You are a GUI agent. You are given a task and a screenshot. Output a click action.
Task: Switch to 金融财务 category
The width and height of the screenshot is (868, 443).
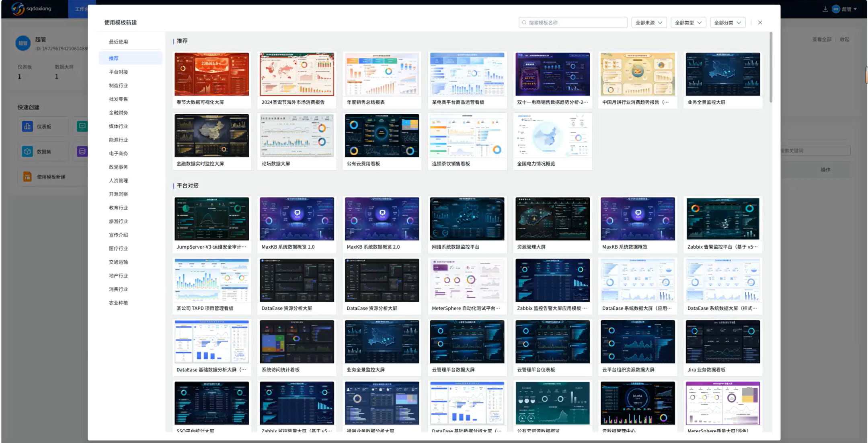click(118, 113)
